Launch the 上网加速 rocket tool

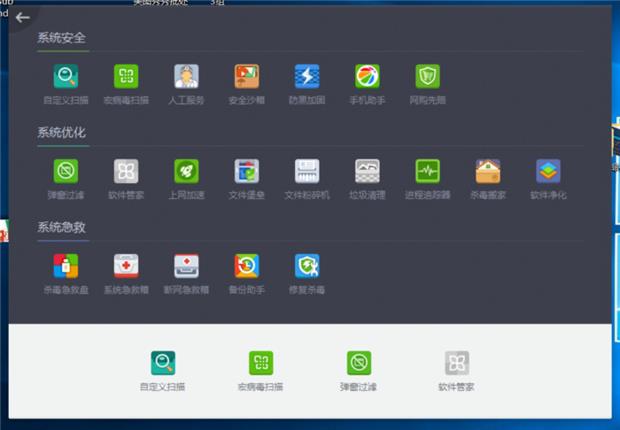coord(186,171)
